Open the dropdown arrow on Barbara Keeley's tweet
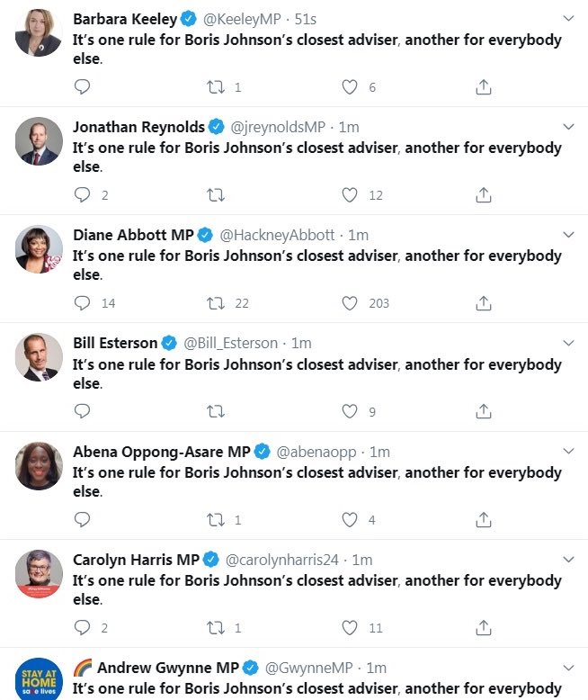The width and height of the screenshot is (588, 700). point(567,19)
